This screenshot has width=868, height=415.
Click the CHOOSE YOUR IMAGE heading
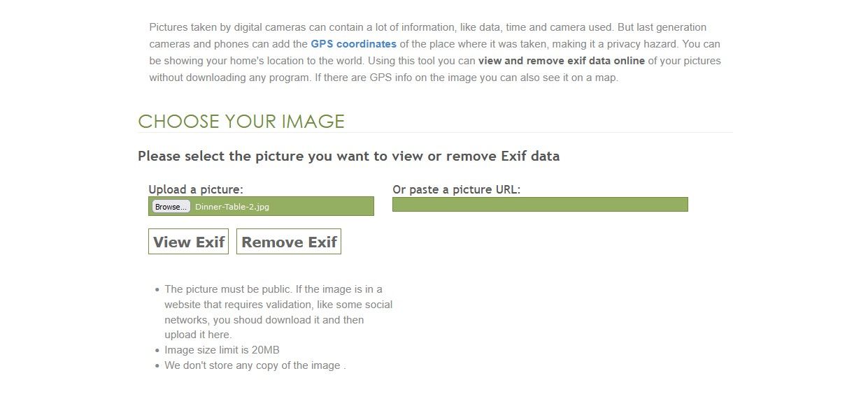point(241,122)
